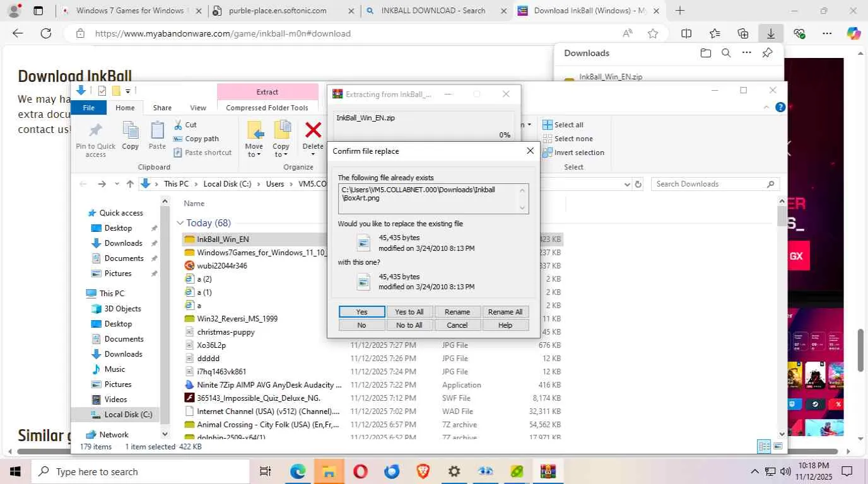Switch to the Home ribbon tab
The width and height of the screenshot is (868, 484).
point(125,108)
